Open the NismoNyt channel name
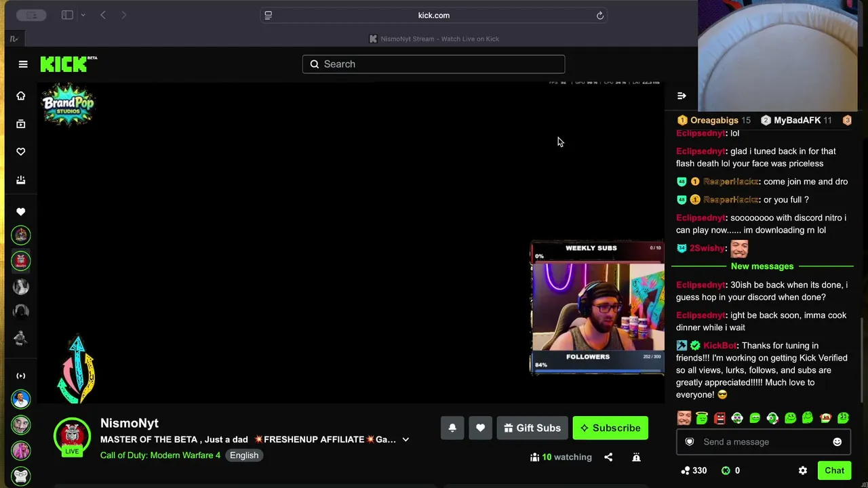The height and width of the screenshot is (488, 868). click(130, 423)
